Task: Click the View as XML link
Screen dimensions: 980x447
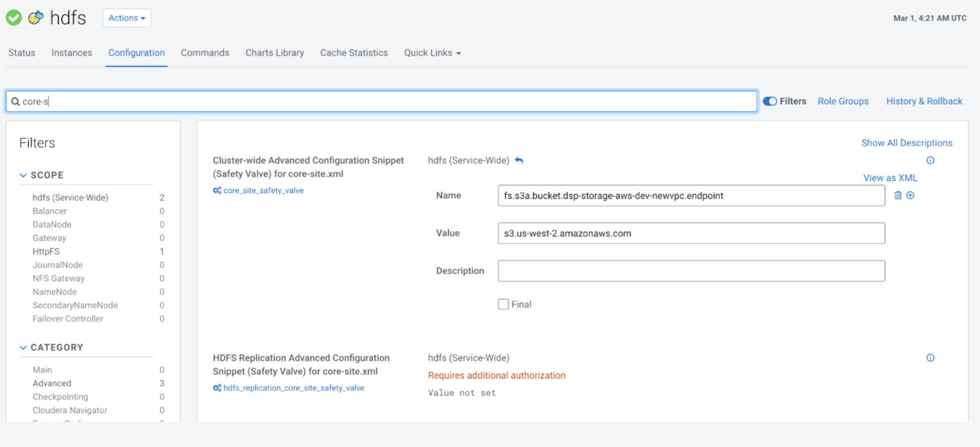Action: (x=890, y=178)
